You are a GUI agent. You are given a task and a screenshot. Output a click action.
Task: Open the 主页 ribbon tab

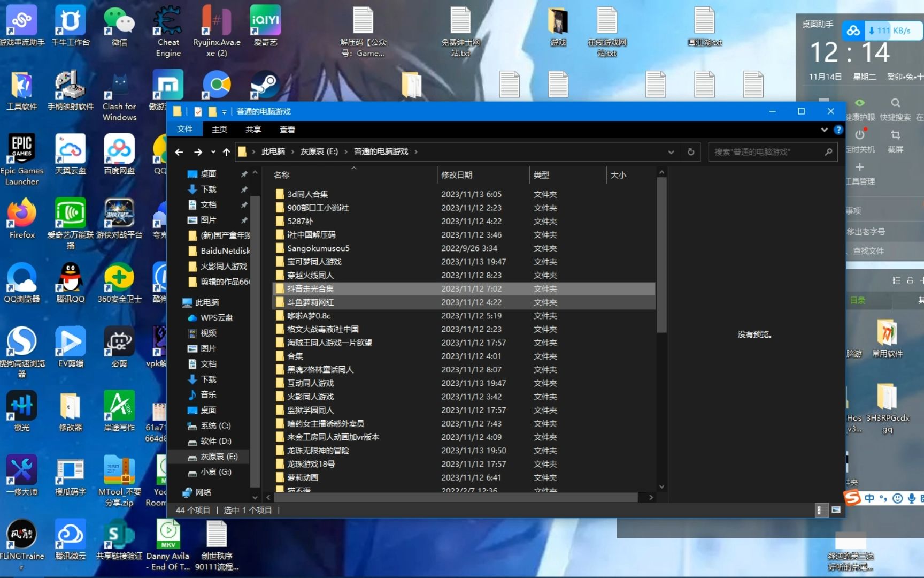coord(219,130)
